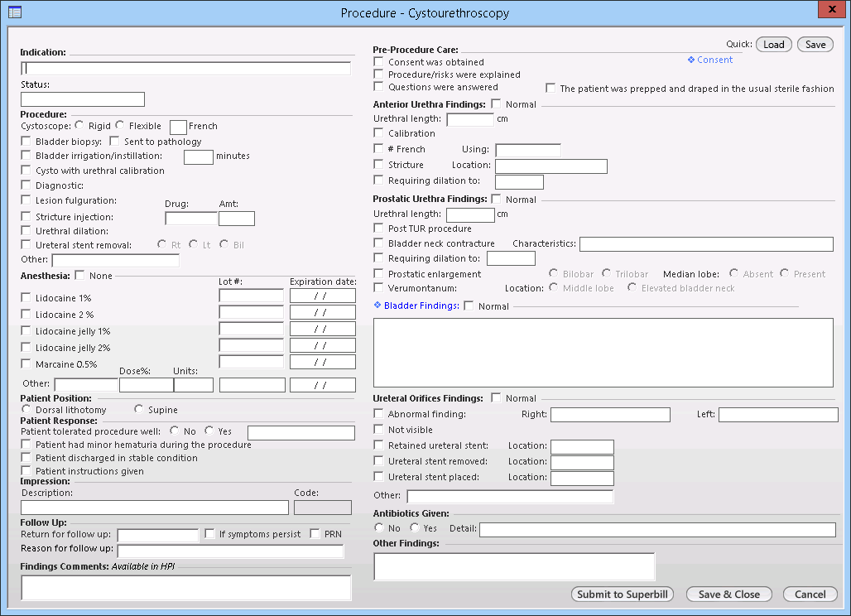Check Procedure/risks were explained
851x616 pixels.
(x=378, y=75)
